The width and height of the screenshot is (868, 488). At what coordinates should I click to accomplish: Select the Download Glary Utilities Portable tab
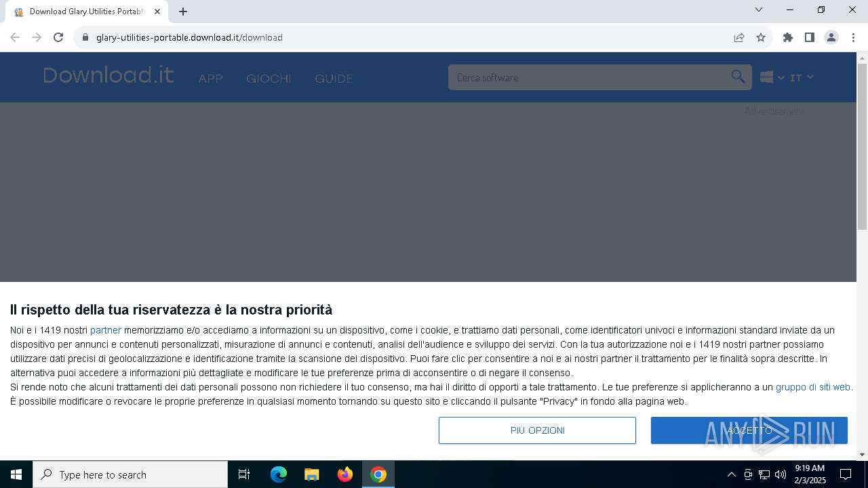(x=87, y=12)
